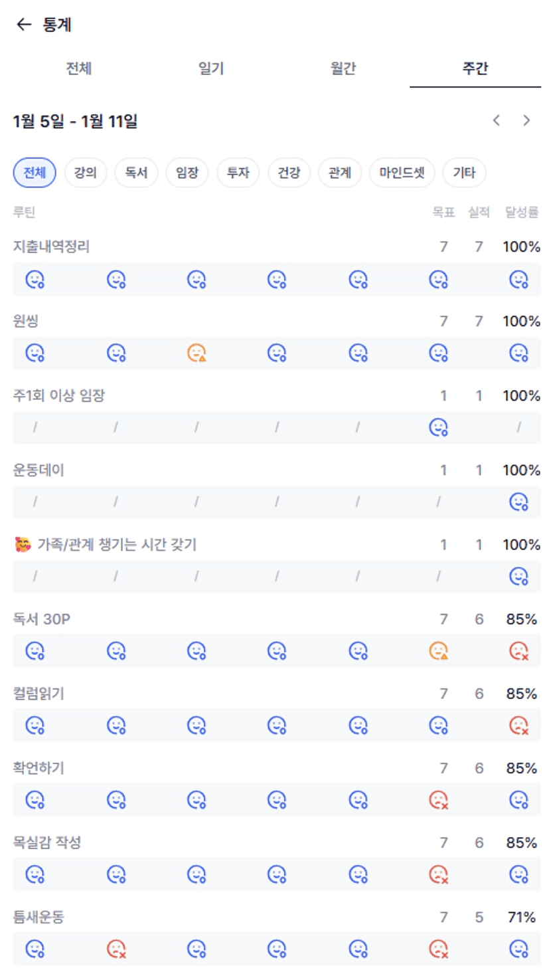Filter routines by 독서 category
This screenshot has height=980, width=549.
pyautogui.click(x=136, y=173)
